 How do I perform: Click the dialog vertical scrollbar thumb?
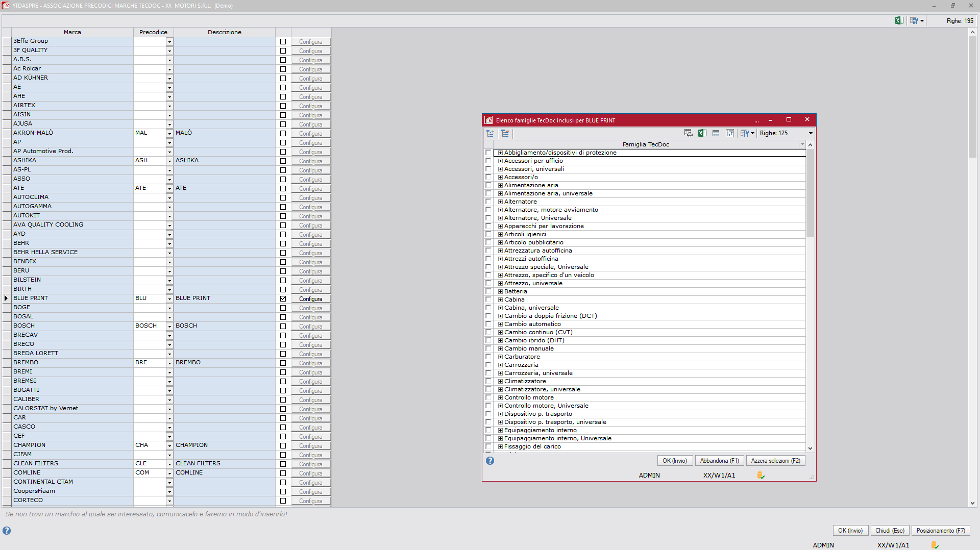click(810, 193)
